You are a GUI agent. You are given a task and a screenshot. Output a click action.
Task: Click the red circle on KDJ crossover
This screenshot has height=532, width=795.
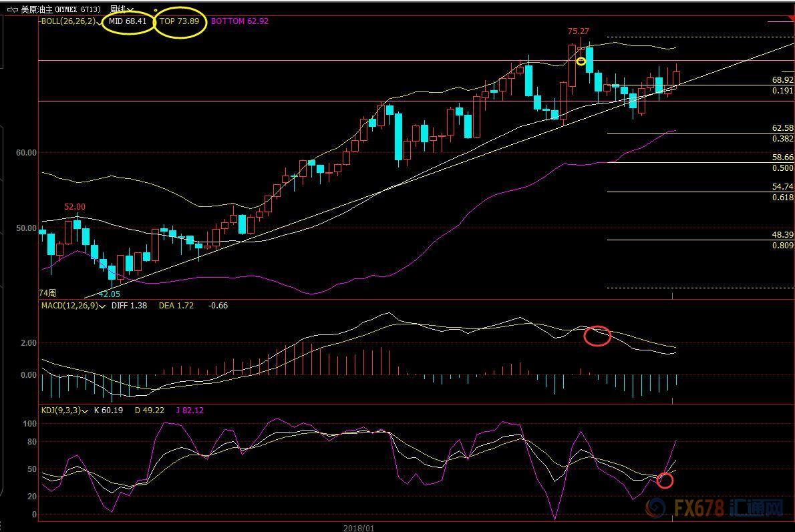[x=665, y=481]
